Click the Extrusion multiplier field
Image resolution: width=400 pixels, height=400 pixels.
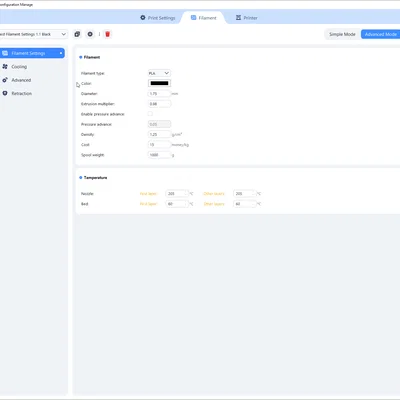tap(159, 104)
